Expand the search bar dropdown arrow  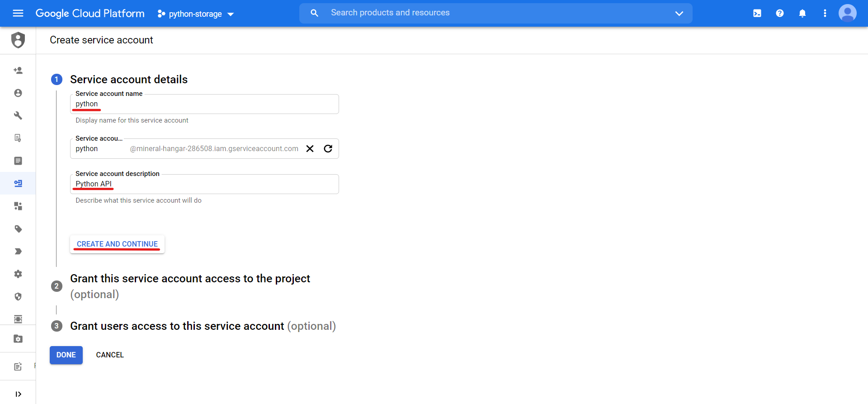679,14
